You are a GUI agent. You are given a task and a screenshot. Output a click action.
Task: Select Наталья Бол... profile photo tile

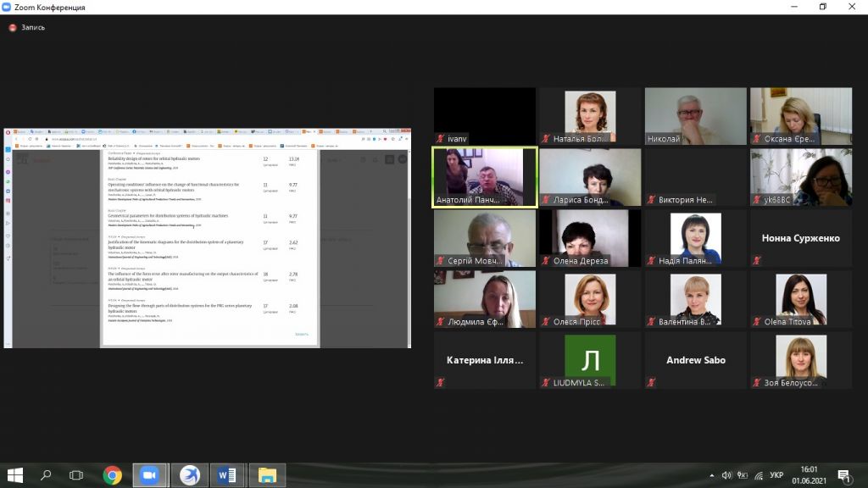point(590,116)
